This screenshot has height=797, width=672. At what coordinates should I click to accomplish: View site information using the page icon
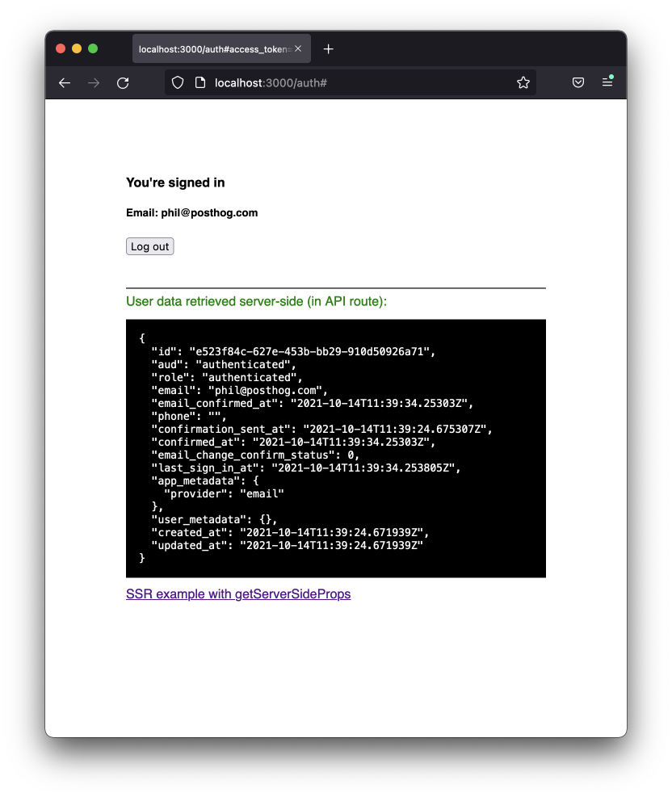pos(196,82)
